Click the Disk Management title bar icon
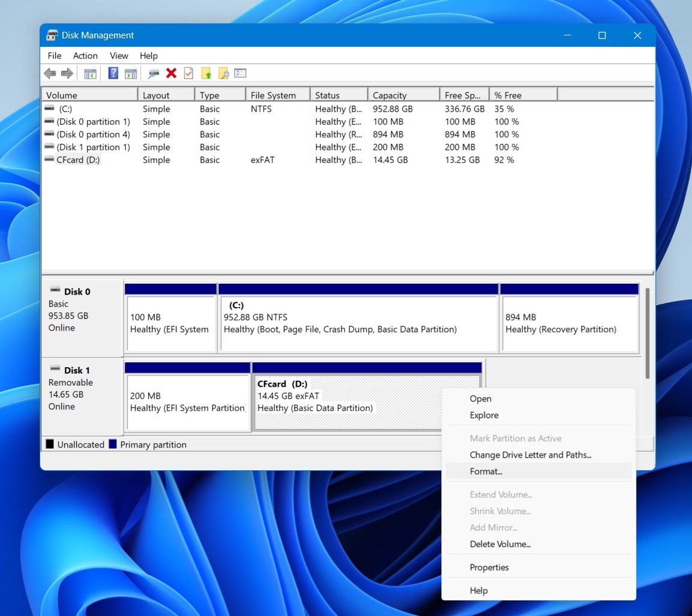 click(52, 35)
